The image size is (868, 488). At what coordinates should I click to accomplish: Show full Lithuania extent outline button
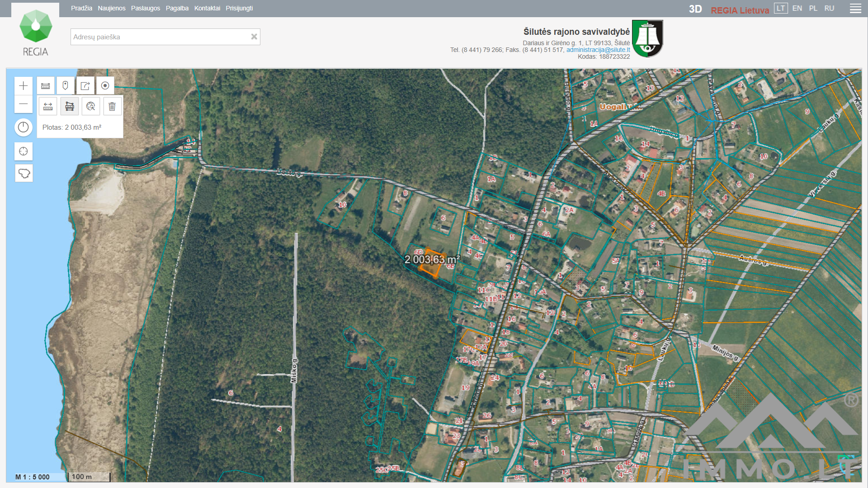point(24,174)
